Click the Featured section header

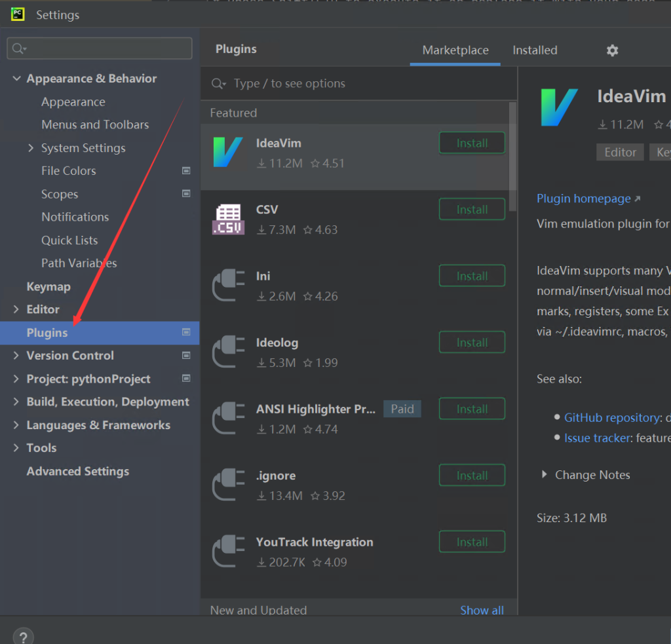tap(233, 113)
